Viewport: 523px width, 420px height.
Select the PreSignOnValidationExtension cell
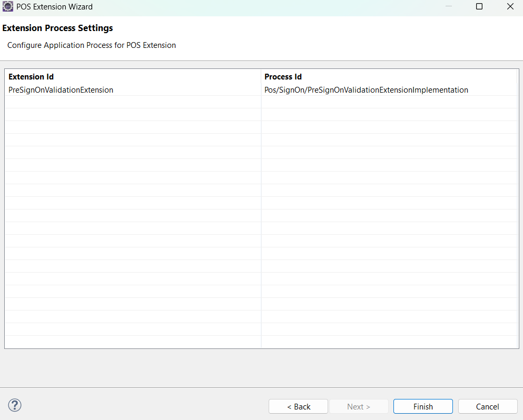[x=61, y=89]
